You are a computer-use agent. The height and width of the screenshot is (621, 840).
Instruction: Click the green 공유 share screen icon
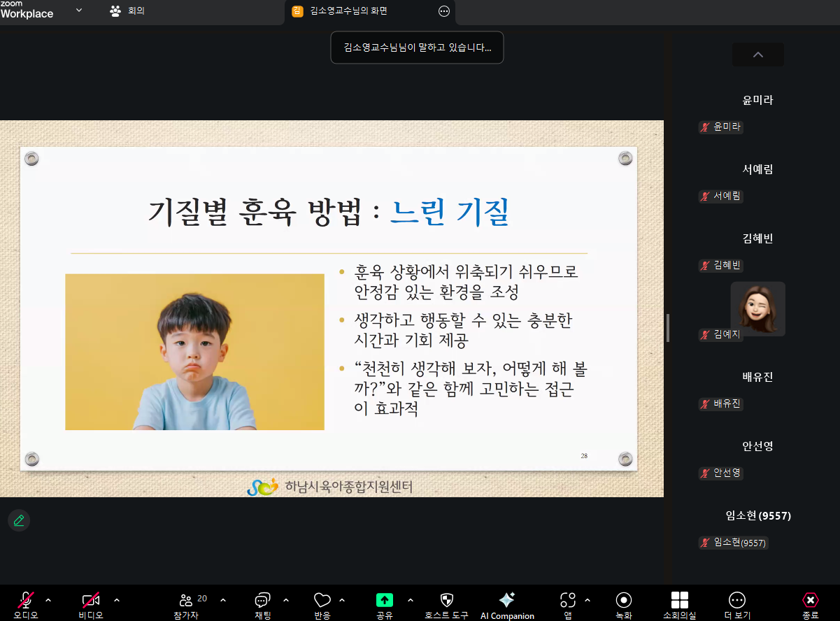[x=385, y=601]
